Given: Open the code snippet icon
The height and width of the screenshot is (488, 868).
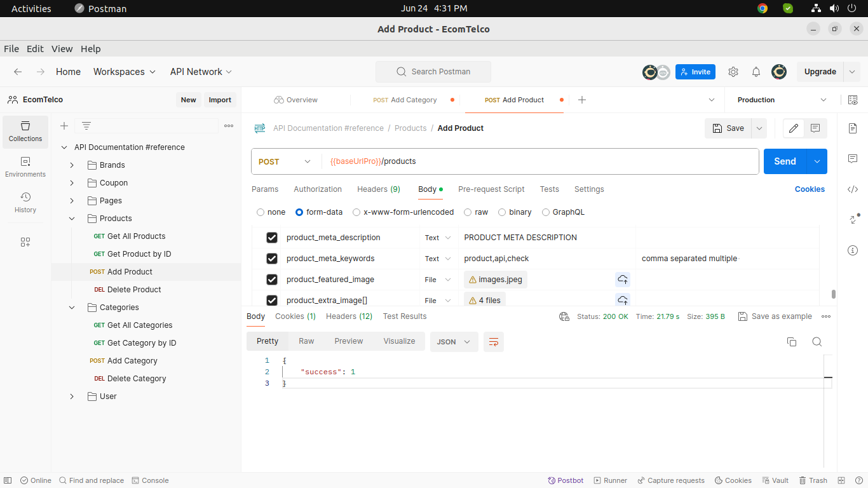Looking at the screenshot, I should pos(853,189).
